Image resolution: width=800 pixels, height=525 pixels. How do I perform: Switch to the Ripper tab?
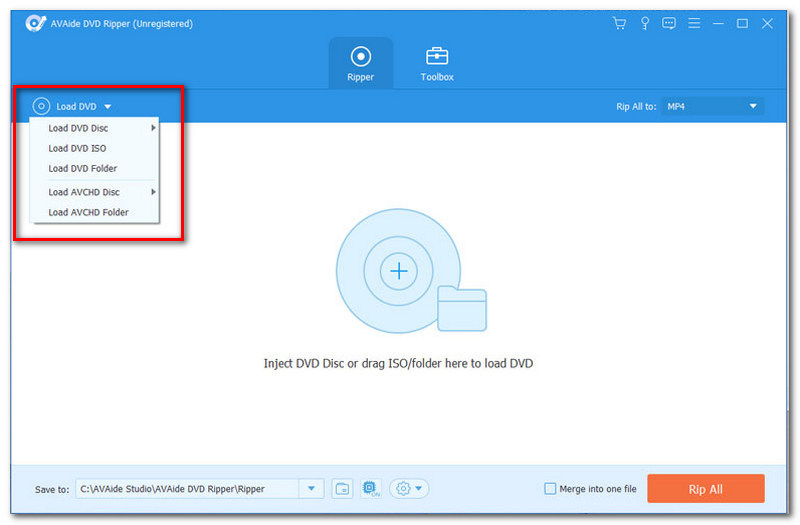pyautogui.click(x=361, y=63)
